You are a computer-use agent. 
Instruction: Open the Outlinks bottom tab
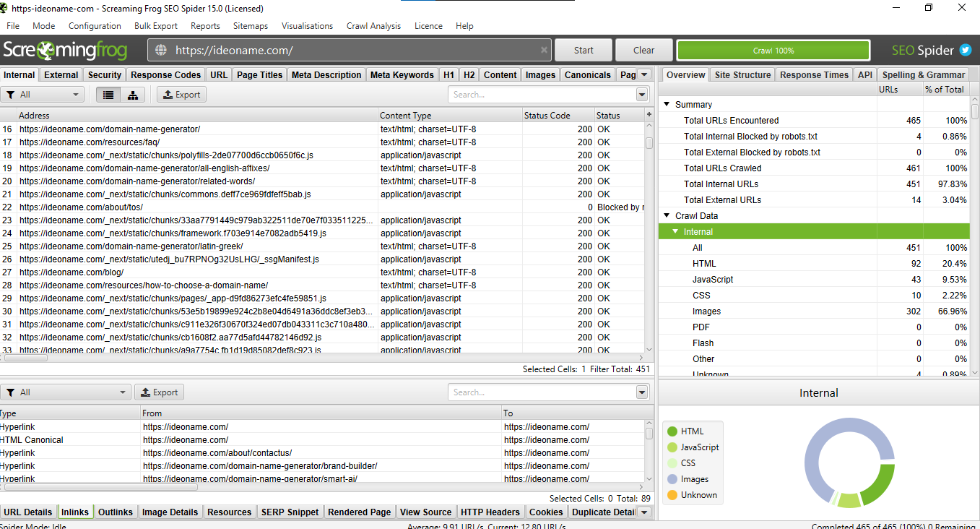pyautogui.click(x=116, y=512)
